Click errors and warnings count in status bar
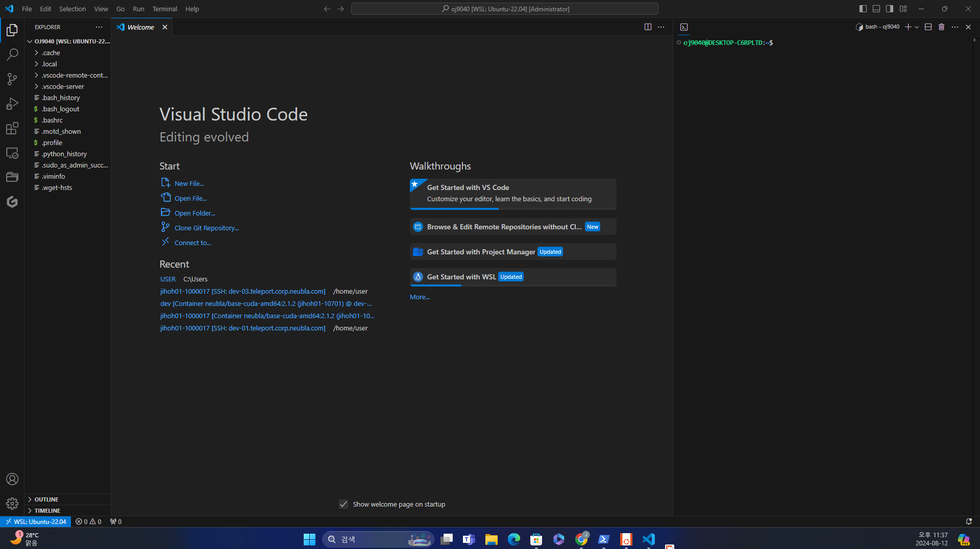Viewport: 980px width, 549px height. pos(88,521)
